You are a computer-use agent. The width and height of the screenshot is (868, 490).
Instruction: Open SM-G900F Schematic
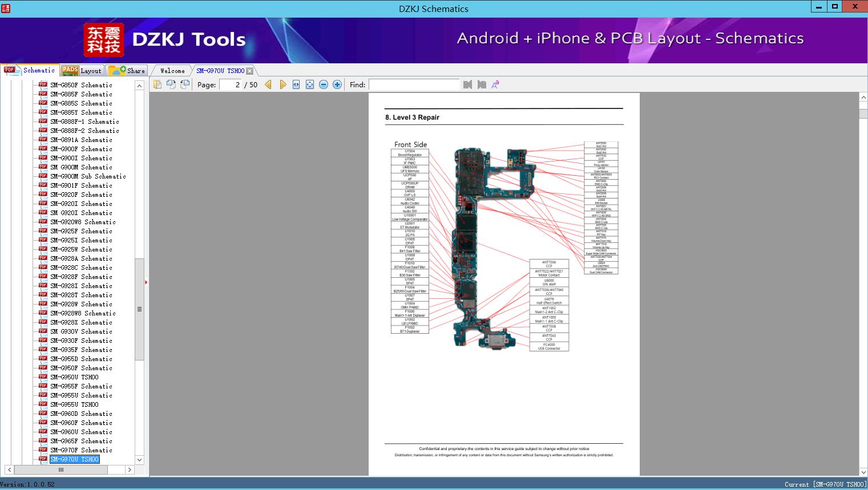point(81,149)
